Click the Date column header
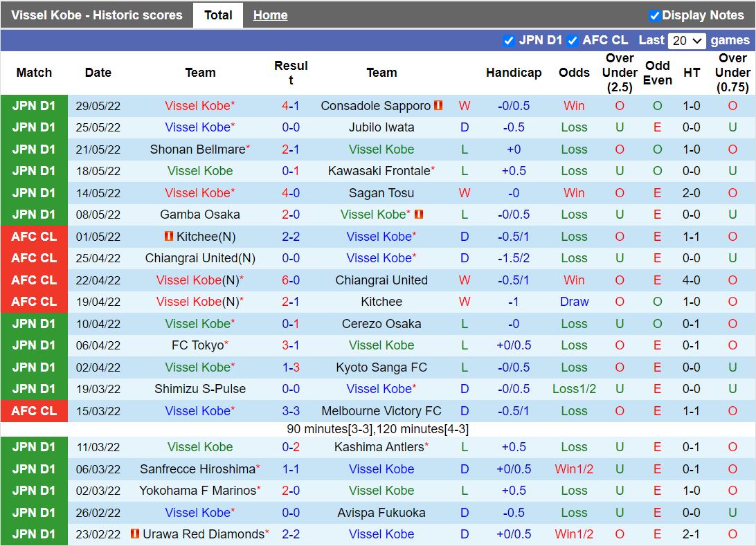 [98, 72]
